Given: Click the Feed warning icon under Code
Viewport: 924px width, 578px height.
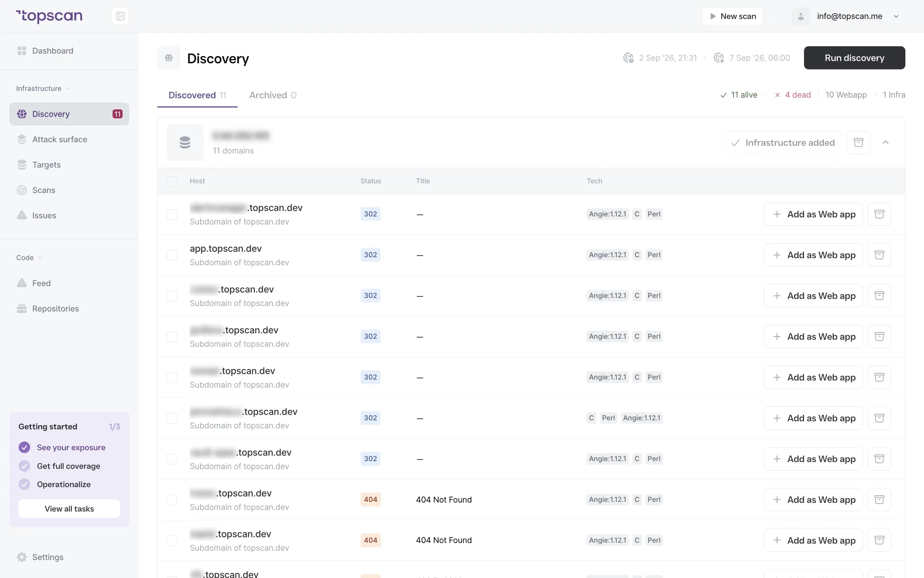Looking at the screenshot, I should [x=22, y=283].
